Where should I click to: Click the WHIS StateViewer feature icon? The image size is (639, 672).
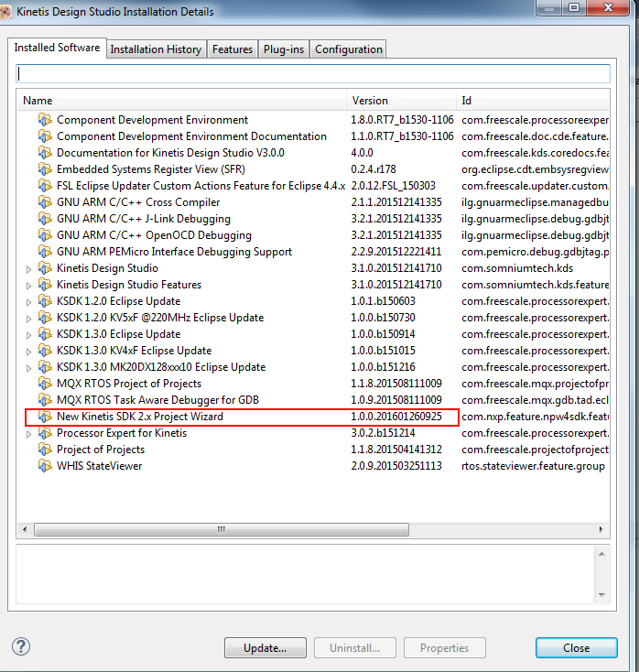[x=45, y=466]
